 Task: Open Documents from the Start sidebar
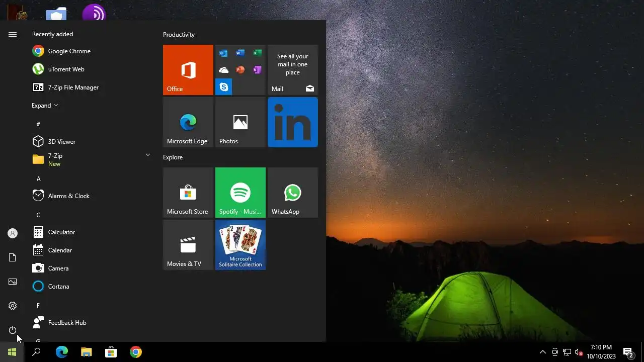click(x=13, y=257)
